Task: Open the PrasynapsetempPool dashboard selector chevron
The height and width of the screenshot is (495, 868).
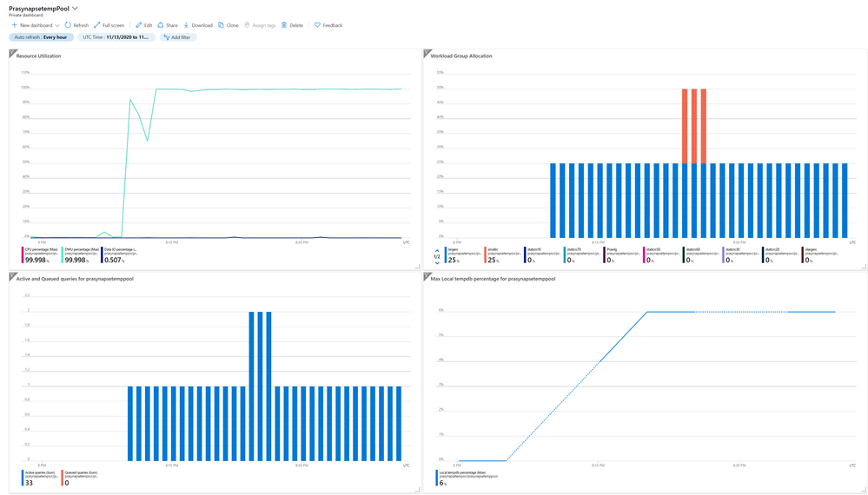Action: (x=76, y=9)
